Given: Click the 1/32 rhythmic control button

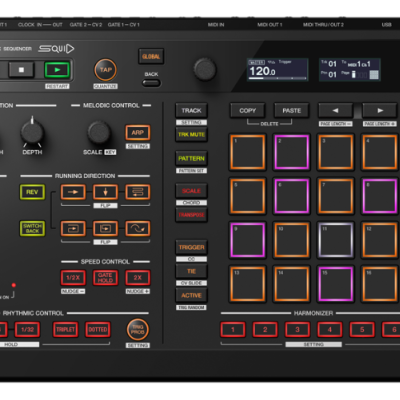Looking at the screenshot, I should click(x=27, y=330).
